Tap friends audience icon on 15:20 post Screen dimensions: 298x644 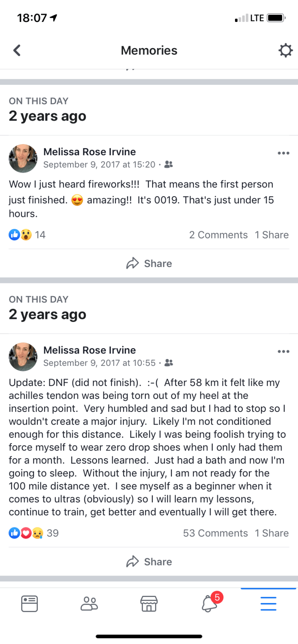click(169, 164)
